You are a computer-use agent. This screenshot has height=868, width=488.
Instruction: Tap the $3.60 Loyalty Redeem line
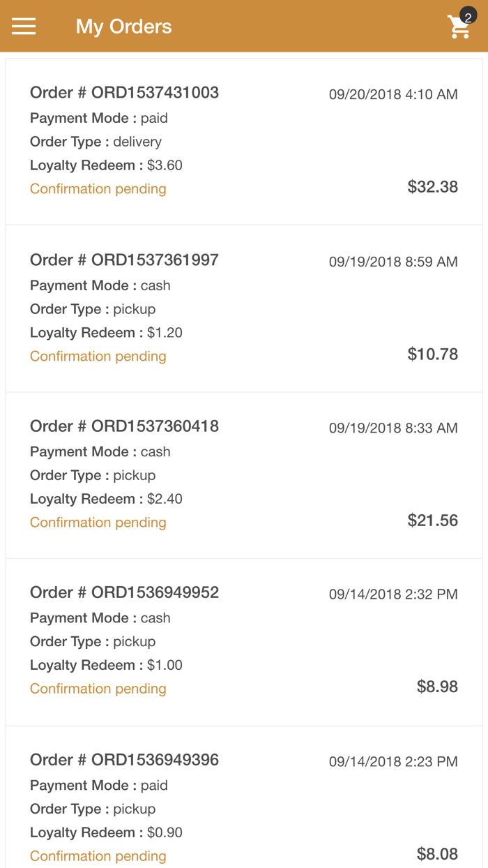[x=106, y=165]
